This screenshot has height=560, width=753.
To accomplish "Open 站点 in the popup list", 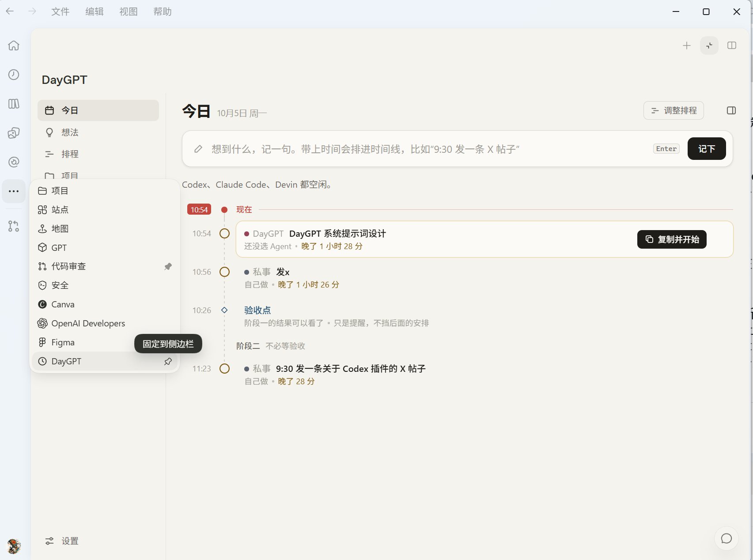I will tap(105, 210).
